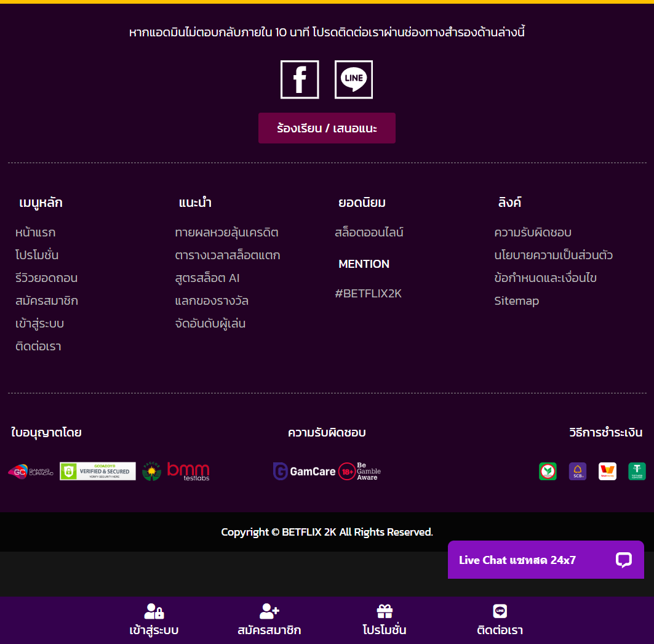Viewport: 654px width, 644px height.
Task: Click the TrueMoney wallet payment icon
Action: (x=607, y=472)
